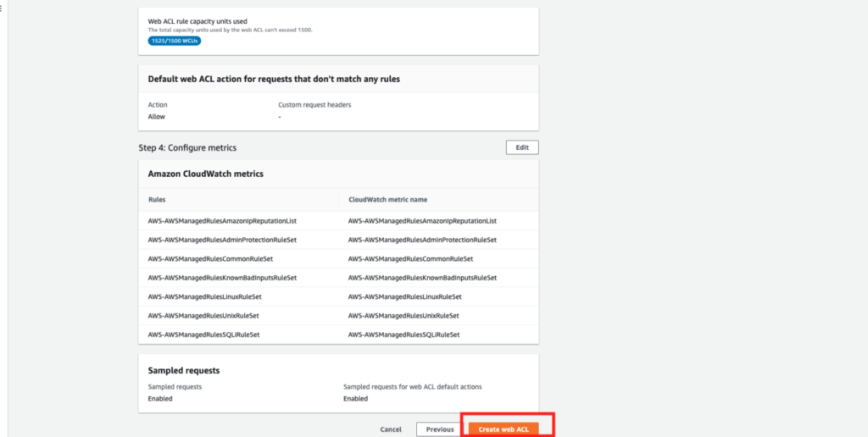Select the AWS-AWSManagedRulesKnownBadInputsRuleSet rule in the Rules column

tap(222, 278)
